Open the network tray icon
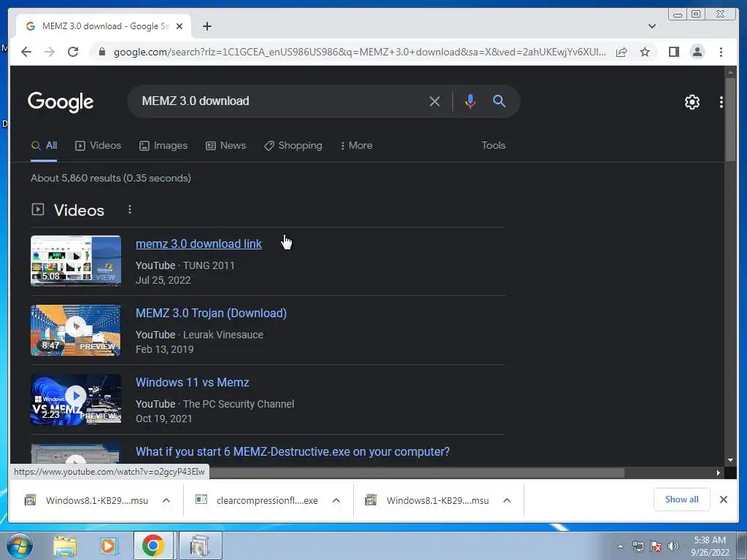 (x=638, y=547)
